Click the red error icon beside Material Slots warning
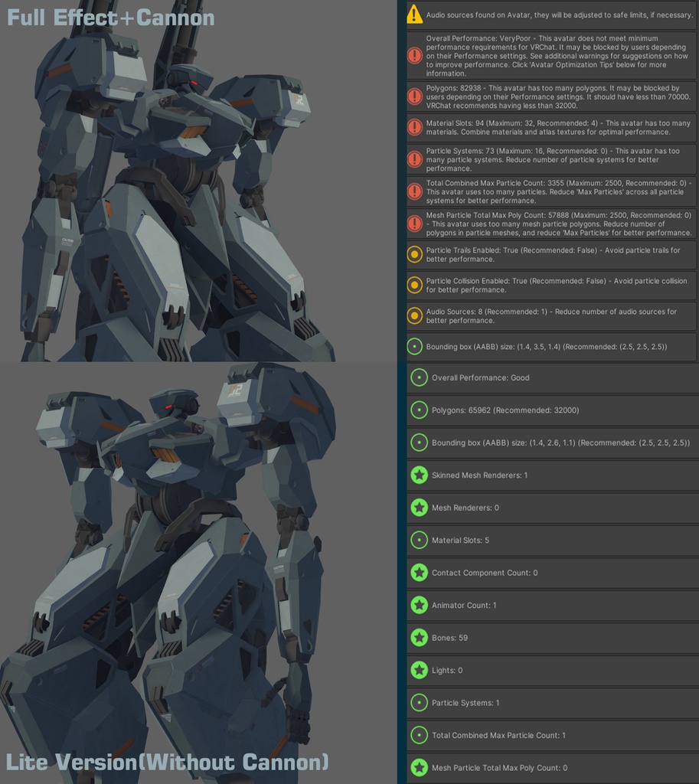 (x=413, y=127)
